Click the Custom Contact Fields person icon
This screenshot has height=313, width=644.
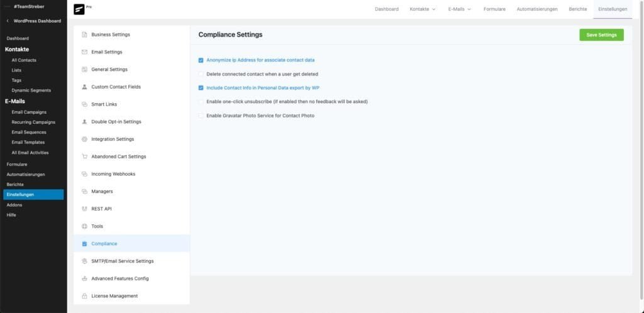click(84, 87)
